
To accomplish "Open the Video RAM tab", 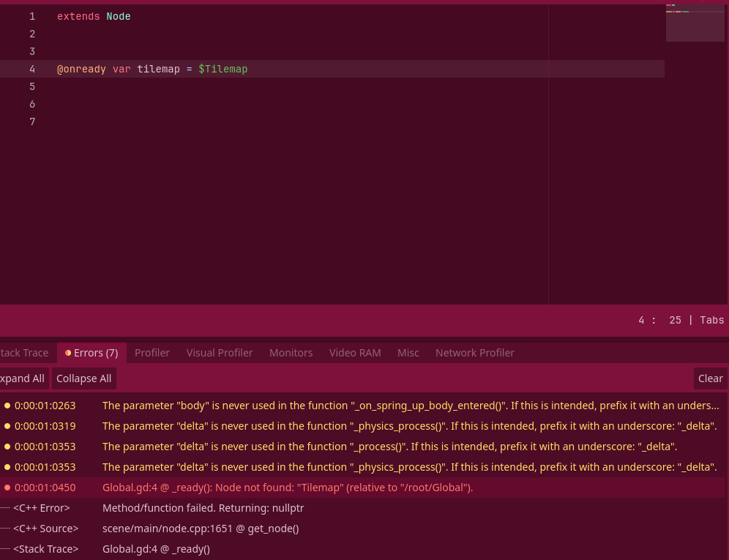I will [x=355, y=353].
